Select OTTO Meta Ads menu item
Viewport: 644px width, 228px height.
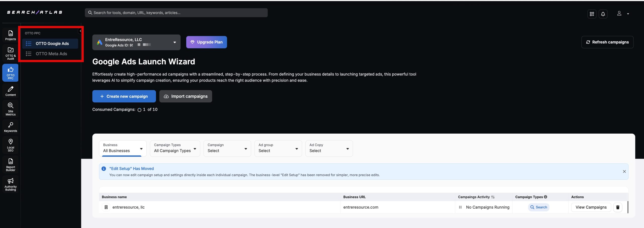pyautogui.click(x=51, y=54)
